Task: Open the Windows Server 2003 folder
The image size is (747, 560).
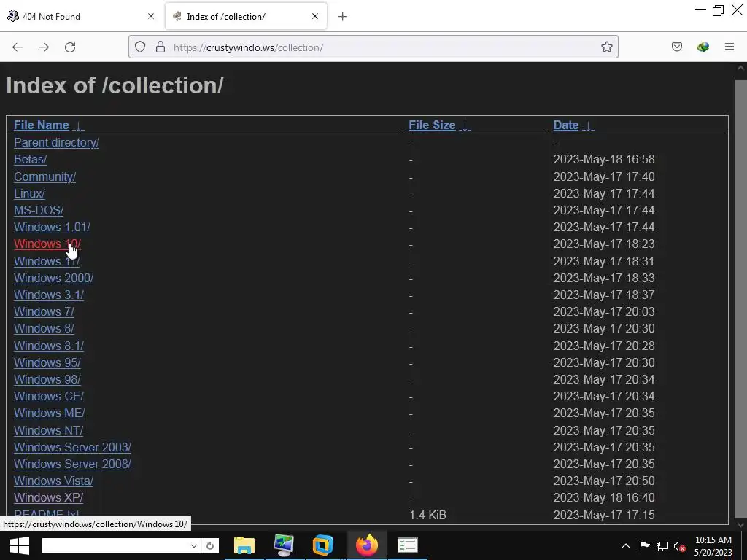Action: (72, 447)
